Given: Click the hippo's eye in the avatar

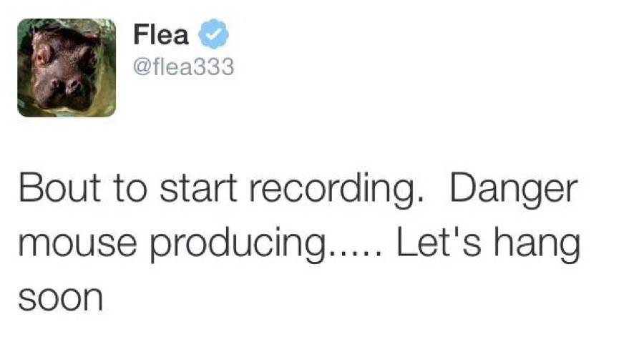Looking at the screenshot, I should pos(43,54).
